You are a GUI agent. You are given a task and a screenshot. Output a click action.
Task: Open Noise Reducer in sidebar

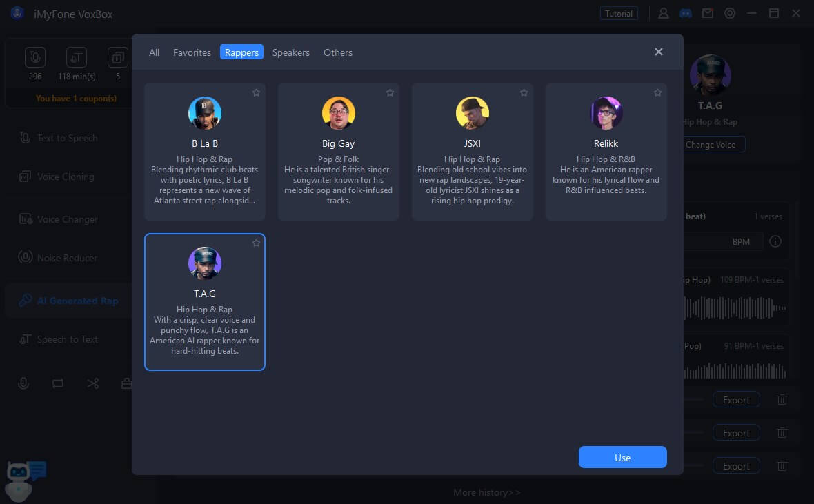point(68,258)
